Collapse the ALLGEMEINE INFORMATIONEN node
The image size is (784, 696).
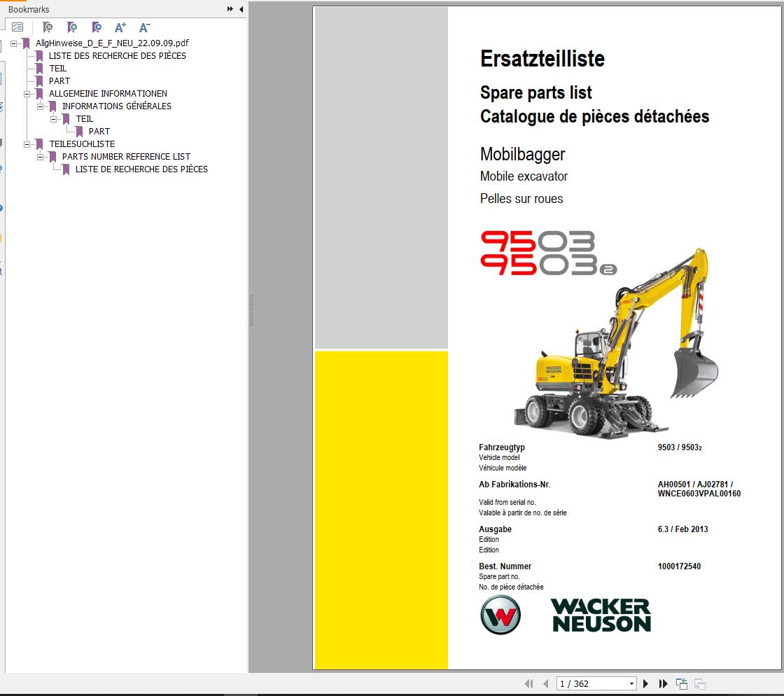(x=27, y=94)
